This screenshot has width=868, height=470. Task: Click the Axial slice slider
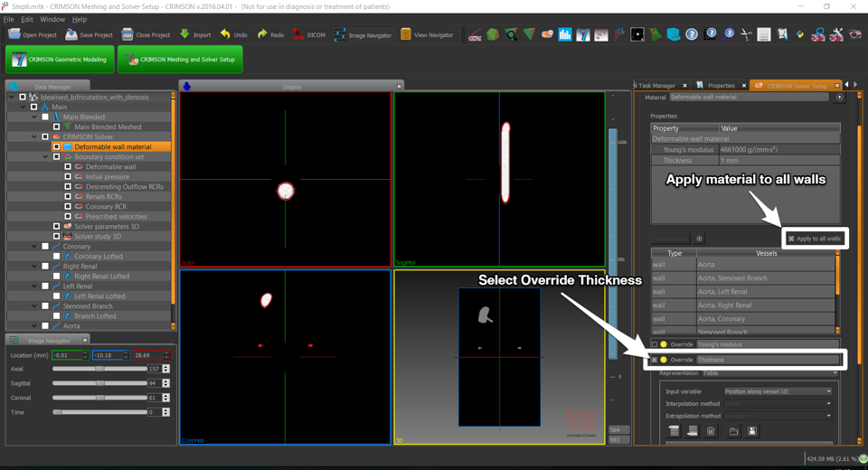(99, 369)
